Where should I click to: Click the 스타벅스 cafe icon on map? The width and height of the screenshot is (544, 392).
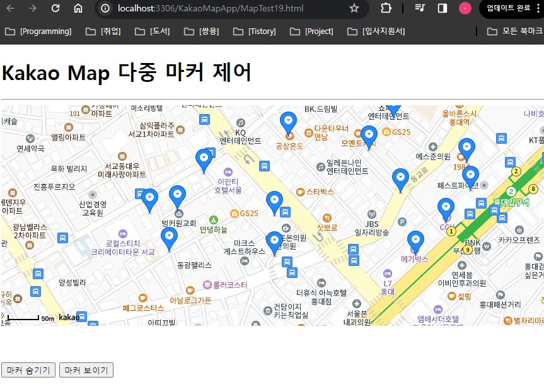click(300, 192)
